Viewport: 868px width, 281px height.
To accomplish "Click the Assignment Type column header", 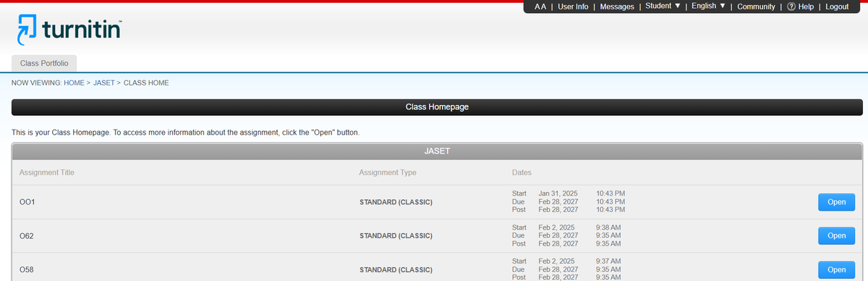I will coord(388,172).
